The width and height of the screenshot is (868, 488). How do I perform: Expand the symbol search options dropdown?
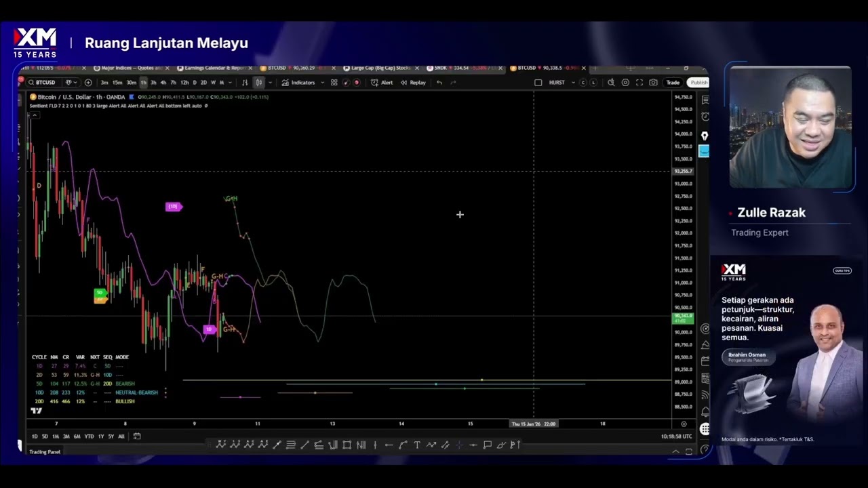71,83
